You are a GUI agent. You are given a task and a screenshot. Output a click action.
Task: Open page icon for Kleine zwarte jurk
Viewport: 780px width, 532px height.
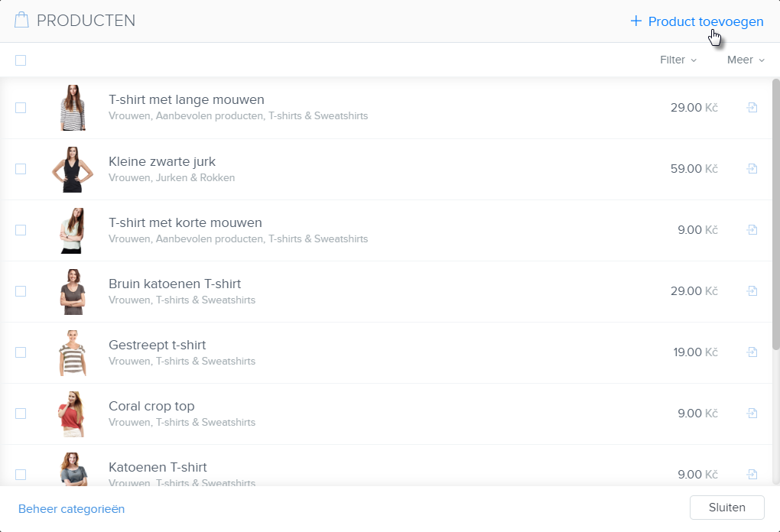coord(752,169)
